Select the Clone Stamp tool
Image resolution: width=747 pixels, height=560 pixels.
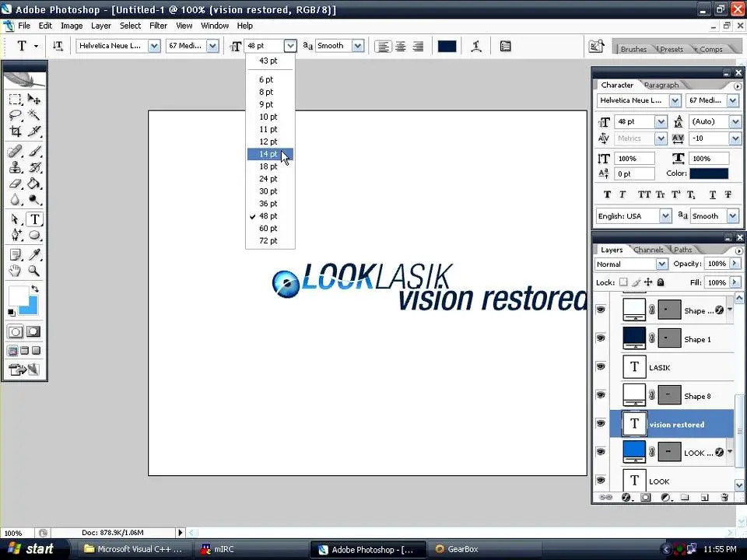[16, 168]
